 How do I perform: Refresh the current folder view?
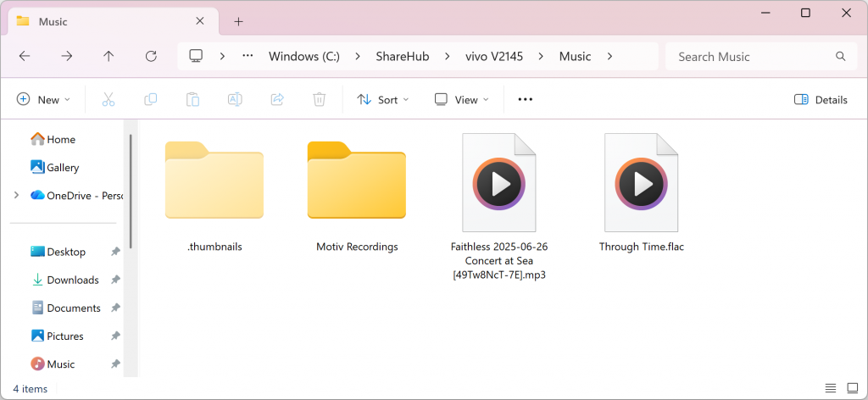pos(151,56)
